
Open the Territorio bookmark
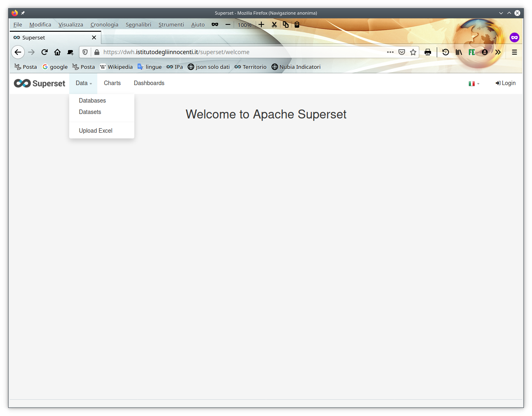click(250, 67)
